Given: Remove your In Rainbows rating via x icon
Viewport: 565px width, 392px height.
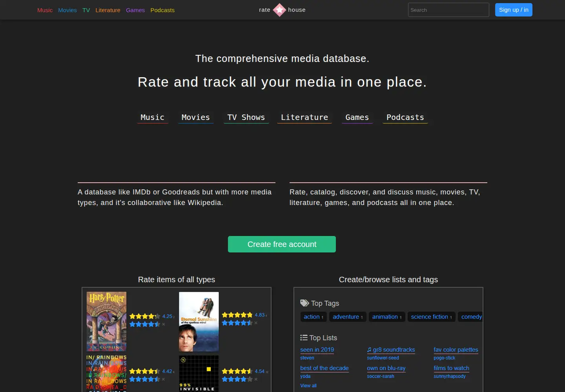Looking at the screenshot, I should tap(163, 379).
